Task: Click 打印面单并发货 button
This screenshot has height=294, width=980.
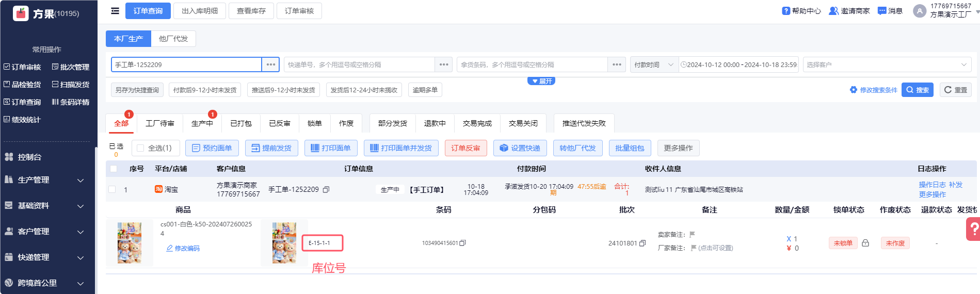Action: tap(401, 148)
